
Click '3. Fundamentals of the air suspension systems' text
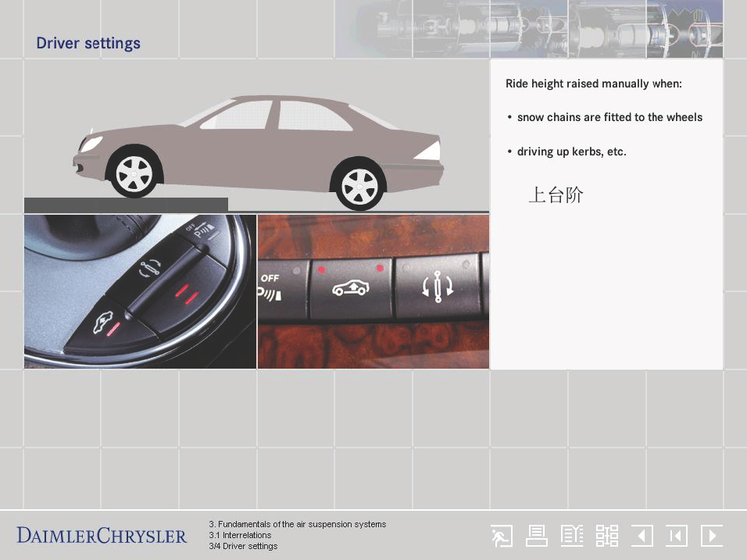click(x=297, y=524)
